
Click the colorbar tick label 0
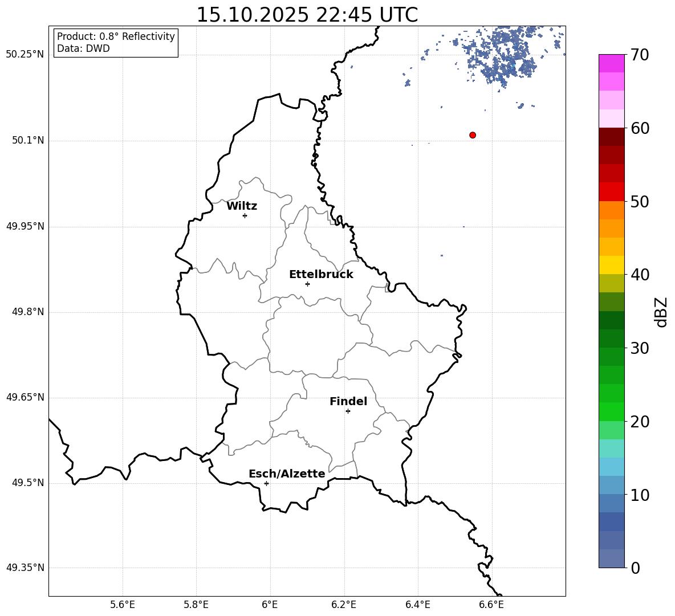635,568
